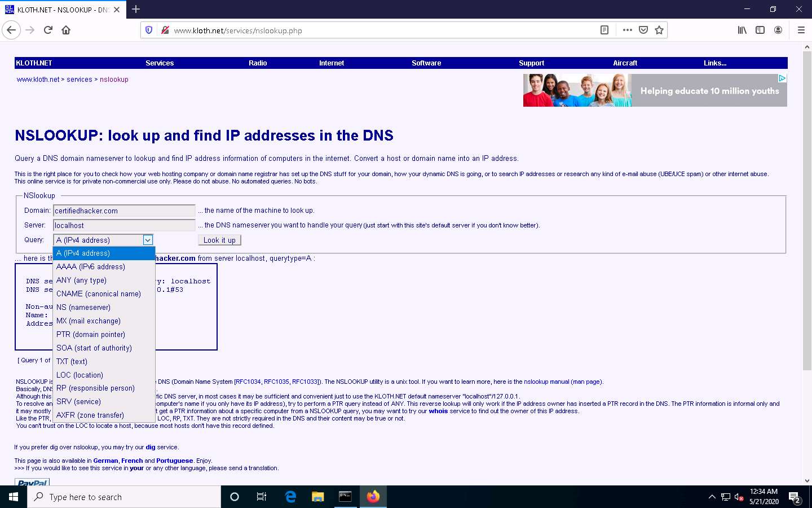Show the sidebars icon
This screenshot has height=508, width=812.
[760, 30]
